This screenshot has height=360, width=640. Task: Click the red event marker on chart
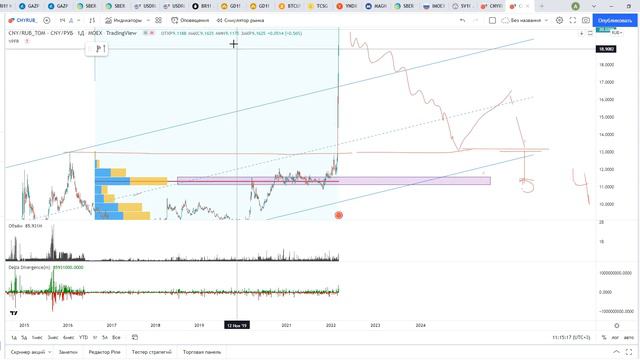338,215
